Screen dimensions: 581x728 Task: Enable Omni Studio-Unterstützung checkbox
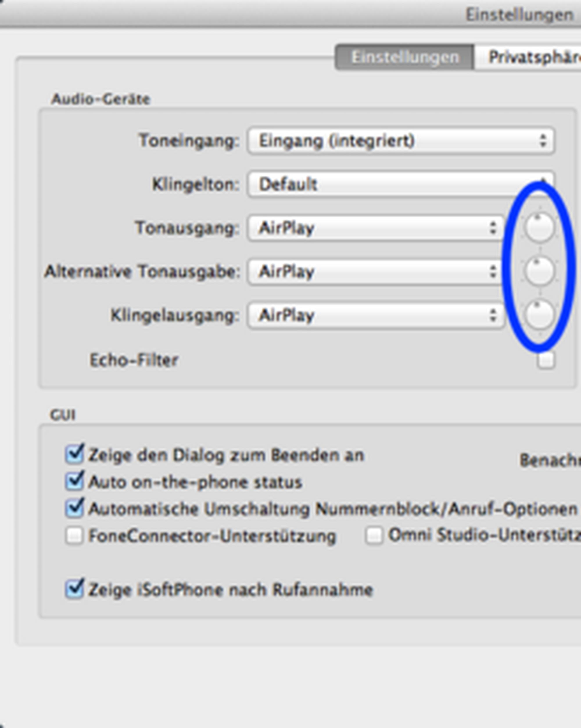(x=374, y=536)
